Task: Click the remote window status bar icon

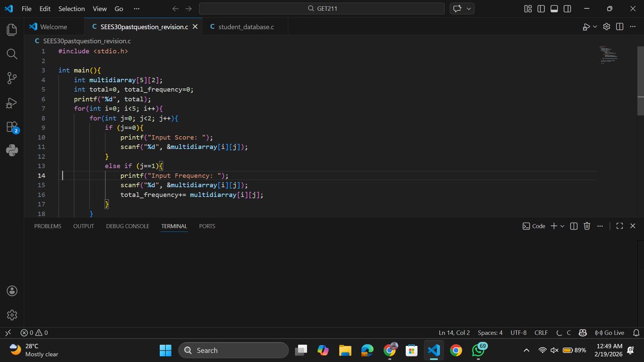Action: coord(8,333)
